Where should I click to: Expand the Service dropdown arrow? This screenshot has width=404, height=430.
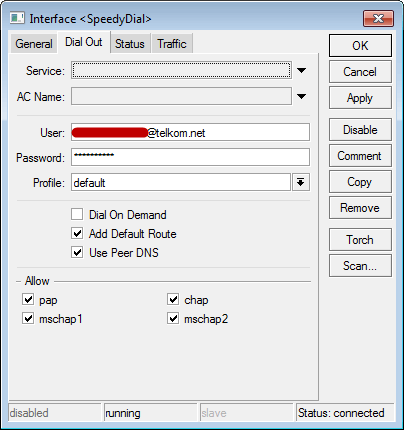click(x=301, y=70)
